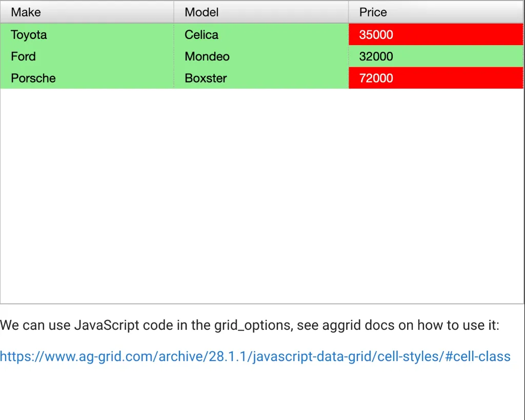Click the divider between Make and Model headers
Viewport: 525px width, 420px height.
coord(174,12)
